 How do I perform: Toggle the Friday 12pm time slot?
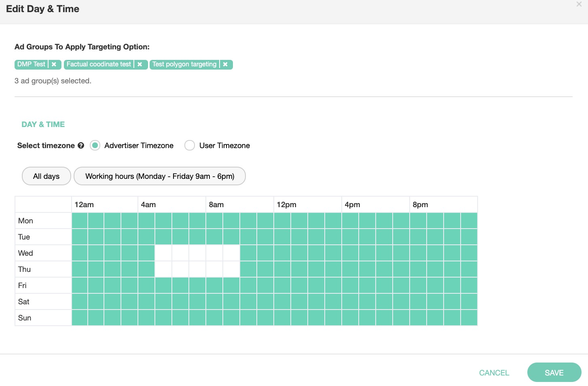282,286
